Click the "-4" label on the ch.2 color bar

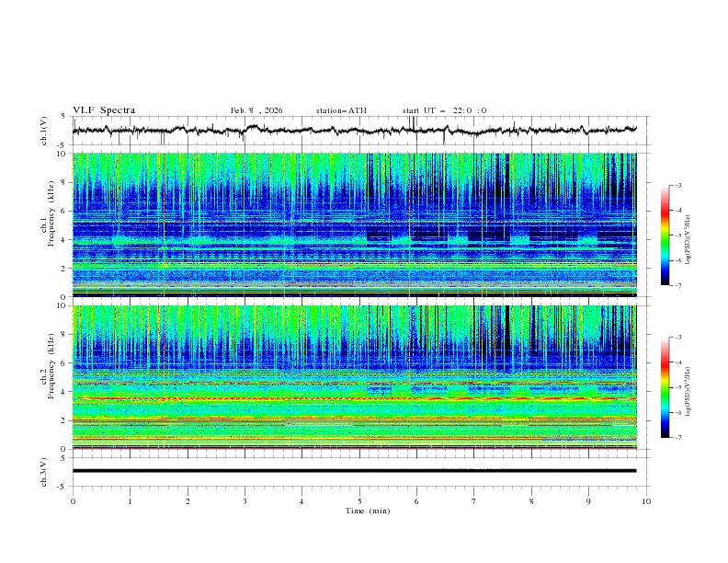pyautogui.click(x=678, y=362)
